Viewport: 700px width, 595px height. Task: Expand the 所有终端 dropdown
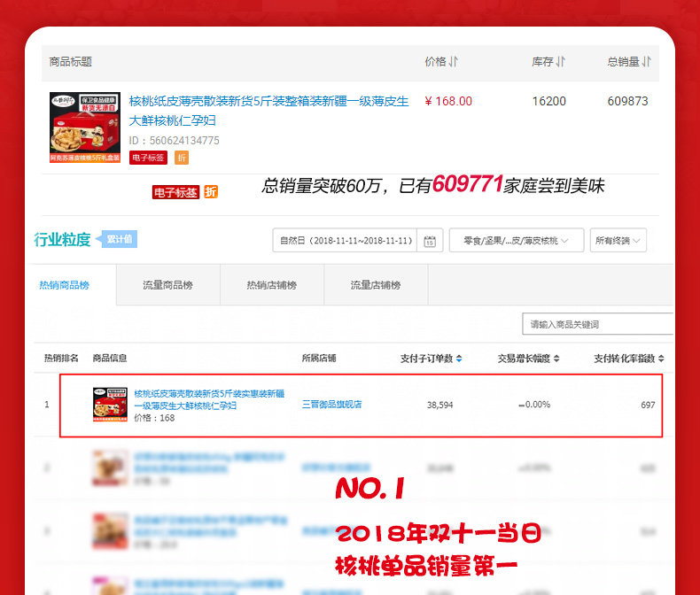coord(618,241)
